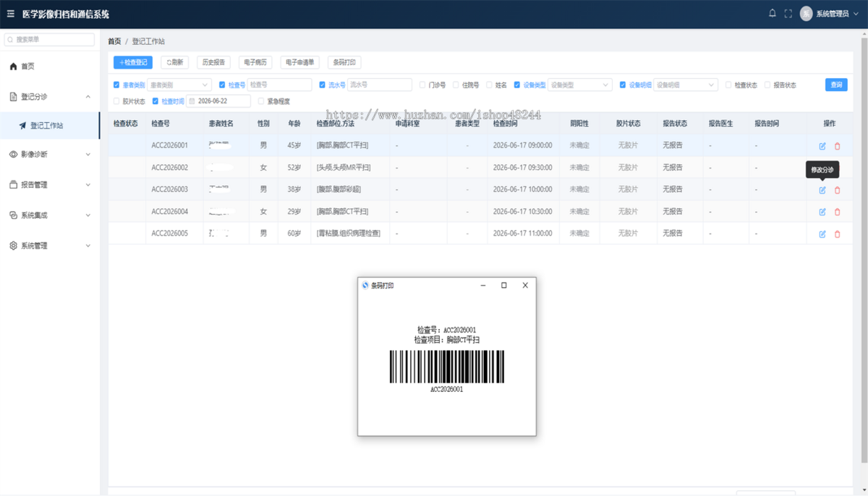This screenshot has width=868, height=496.
Task: Click the 登记分诊 sidebar document icon
Action: click(x=13, y=97)
